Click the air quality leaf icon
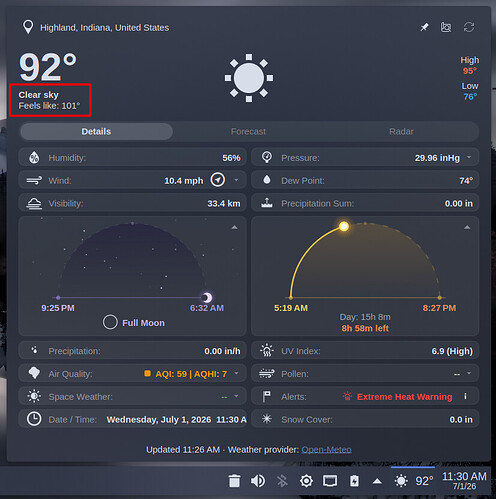This screenshot has width=496, height=499. 34,373
